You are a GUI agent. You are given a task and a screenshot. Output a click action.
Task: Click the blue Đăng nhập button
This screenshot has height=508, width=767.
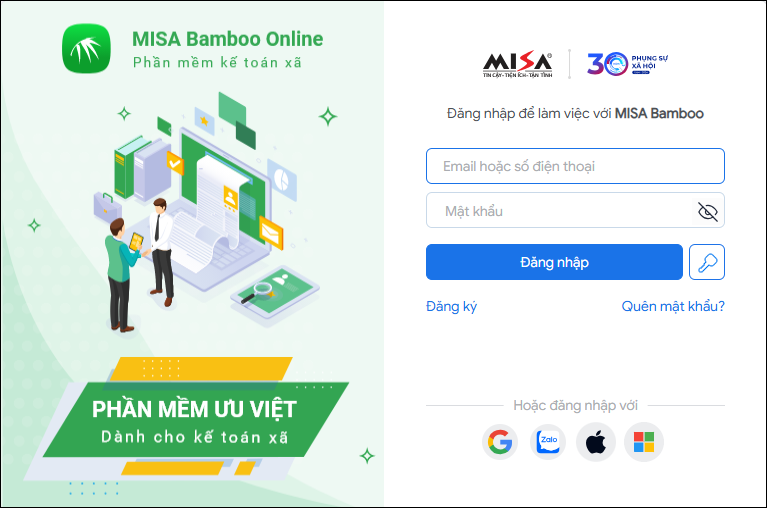click(554, 262)
